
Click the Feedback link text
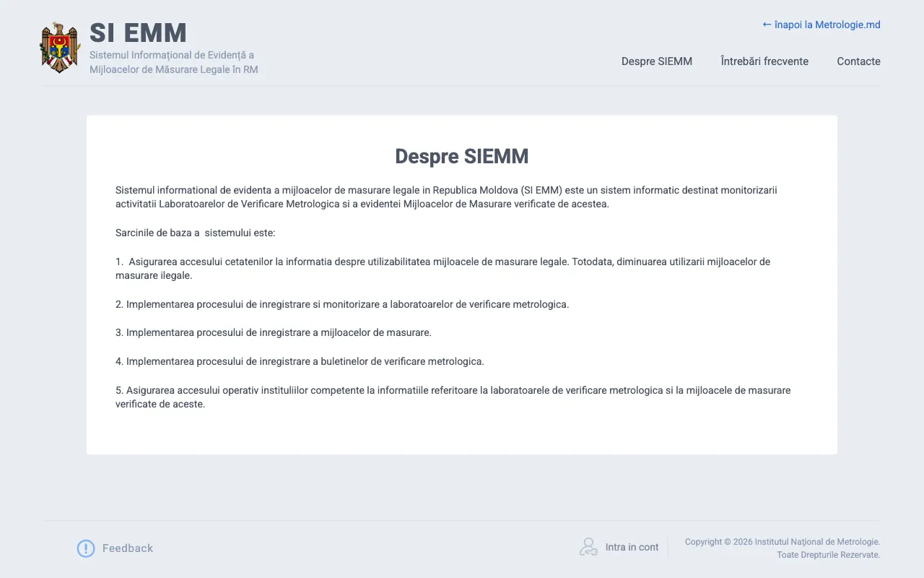(128, 548)
